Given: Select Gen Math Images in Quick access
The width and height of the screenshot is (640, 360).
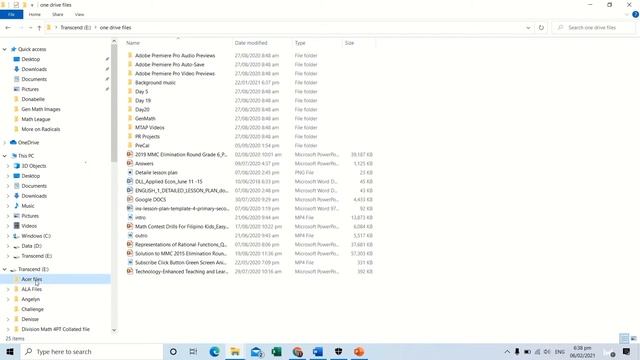Looking at the screenshot, I should pos(41,109).
